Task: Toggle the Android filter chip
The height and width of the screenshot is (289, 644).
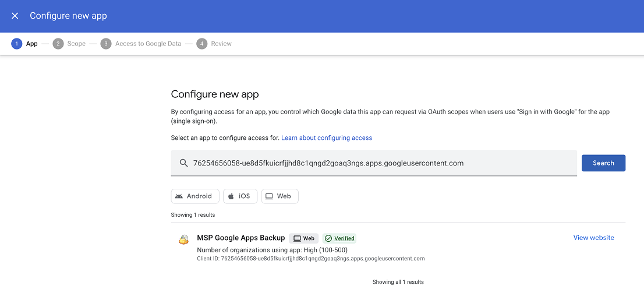Action: point(195,196)
